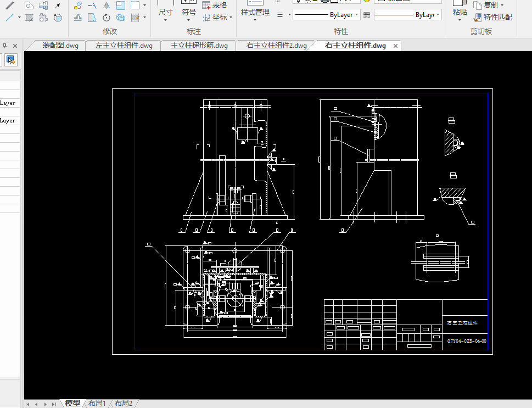The height and width of the screenshot is (408, 532).
Task: Open the 布局1 layout tab
Action: pos(97,404)
